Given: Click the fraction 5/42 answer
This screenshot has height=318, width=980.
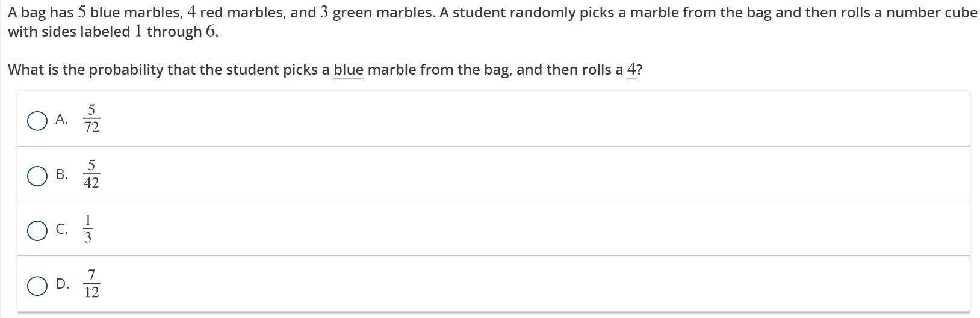Looking at the screenshot, I should (x=91, y=174).
